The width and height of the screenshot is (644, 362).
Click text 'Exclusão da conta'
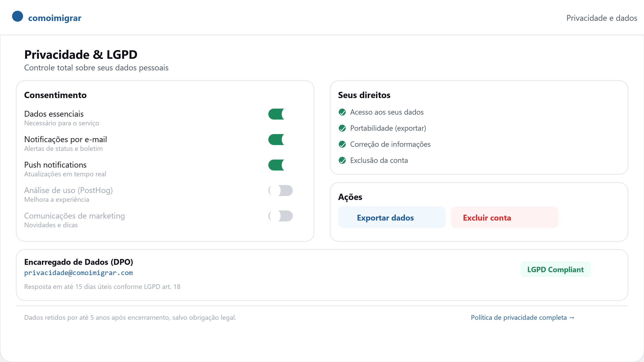[x=379, y=160]
